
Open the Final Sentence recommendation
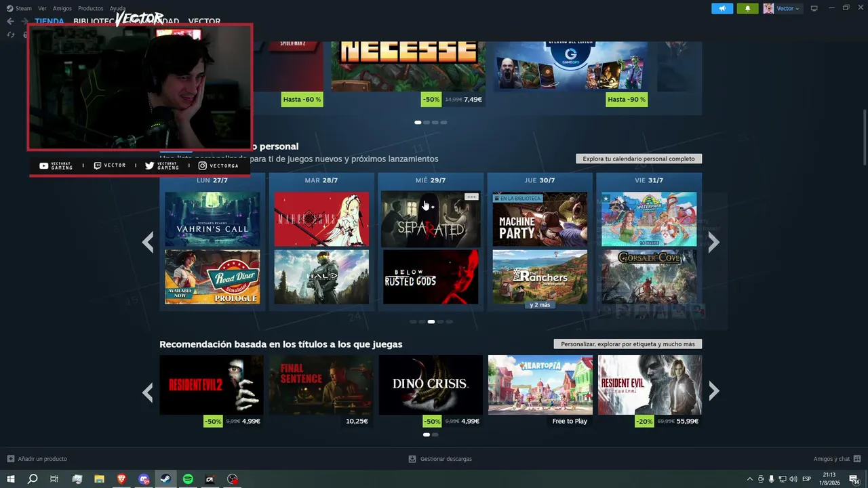(x=321, y=385)
